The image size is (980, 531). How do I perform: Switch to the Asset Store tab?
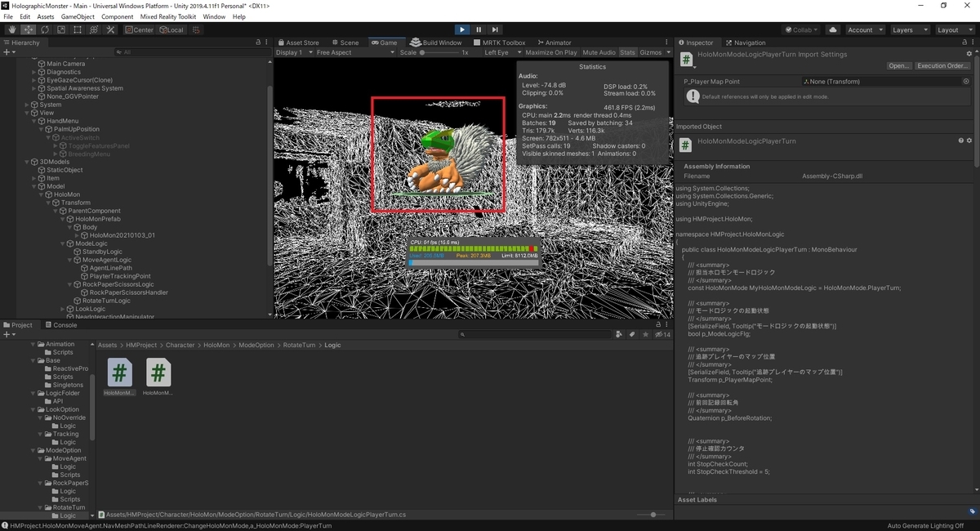(298, 42)
